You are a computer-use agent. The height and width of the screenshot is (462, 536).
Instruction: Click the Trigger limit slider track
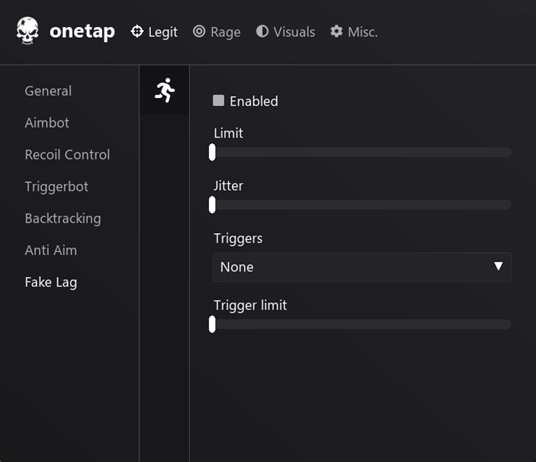[363, 324]
